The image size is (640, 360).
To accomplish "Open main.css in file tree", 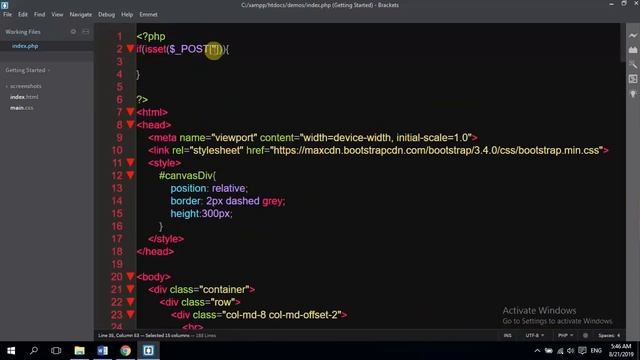I will (22, 108).
